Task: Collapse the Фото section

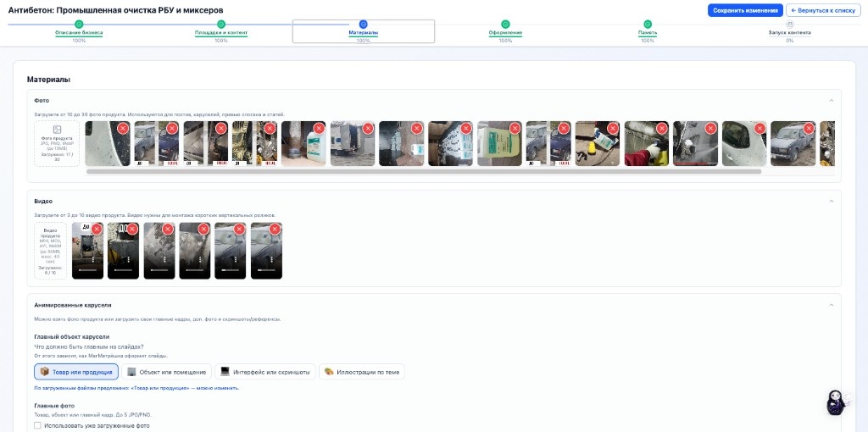Action: click(x=831, y=100)
